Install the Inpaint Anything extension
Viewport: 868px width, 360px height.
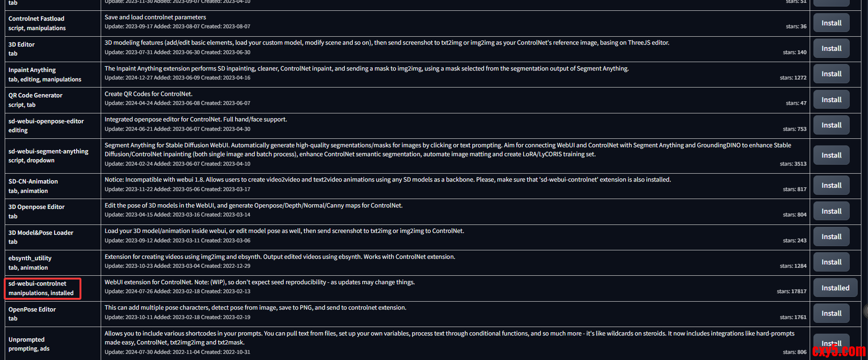click(831, 74)
